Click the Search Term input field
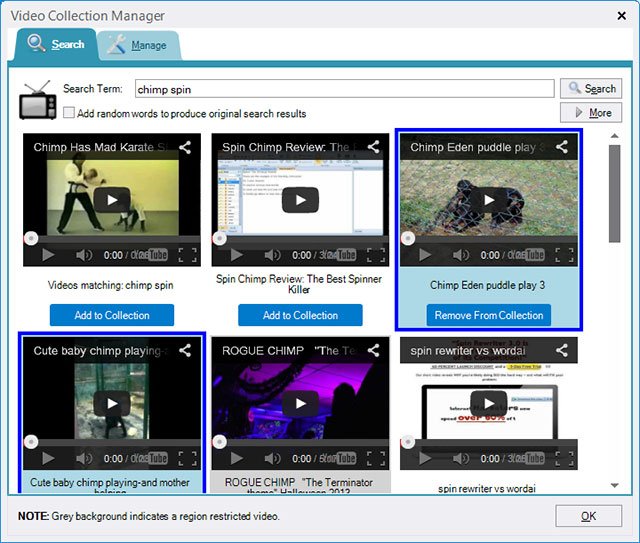 [x=343, y=89]
